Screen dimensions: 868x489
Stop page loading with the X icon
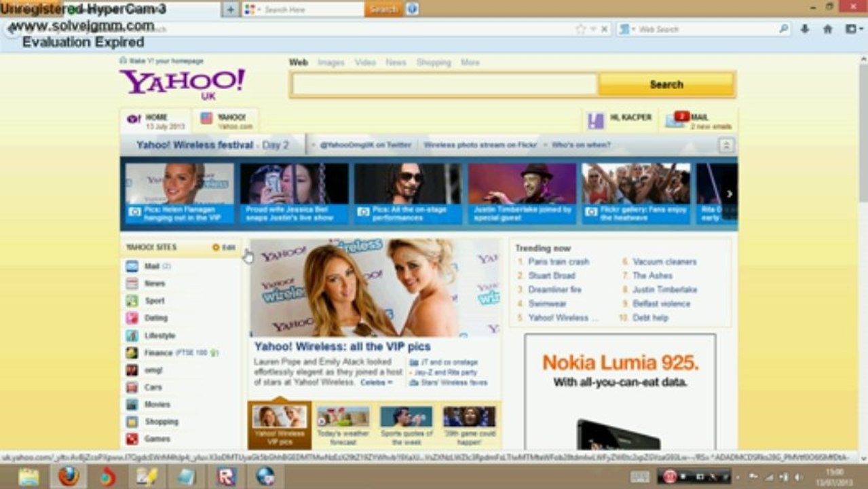tap(604, 29)
